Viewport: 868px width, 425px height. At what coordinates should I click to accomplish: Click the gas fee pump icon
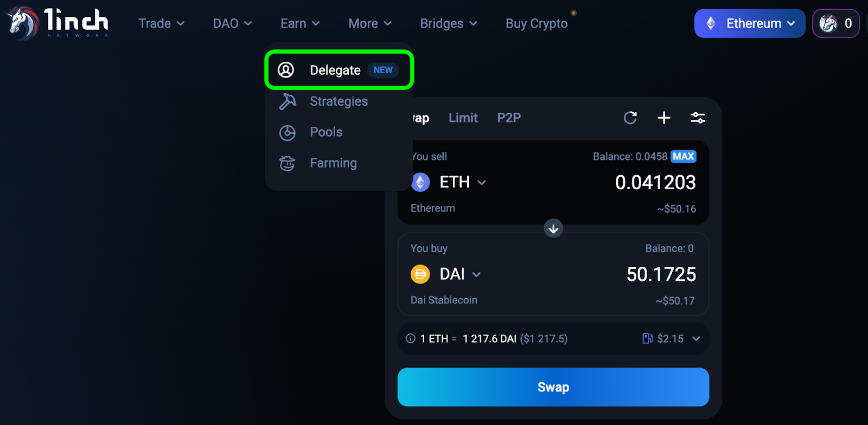(x=647, y=339)
